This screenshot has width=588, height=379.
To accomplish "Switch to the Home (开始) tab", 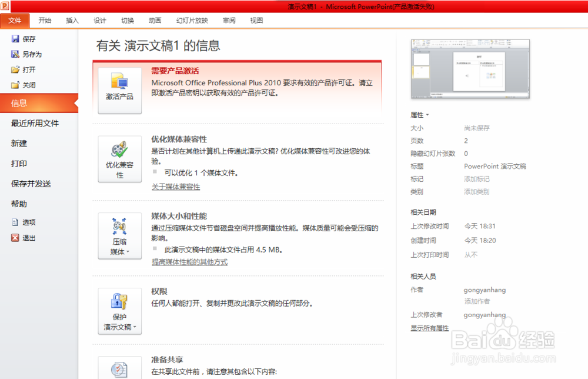I will 45,20.
